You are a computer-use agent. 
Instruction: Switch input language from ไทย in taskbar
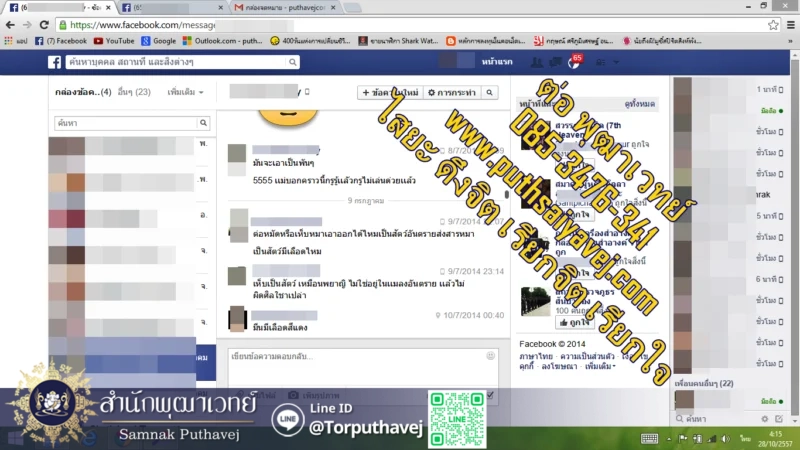tap(745, 439)
